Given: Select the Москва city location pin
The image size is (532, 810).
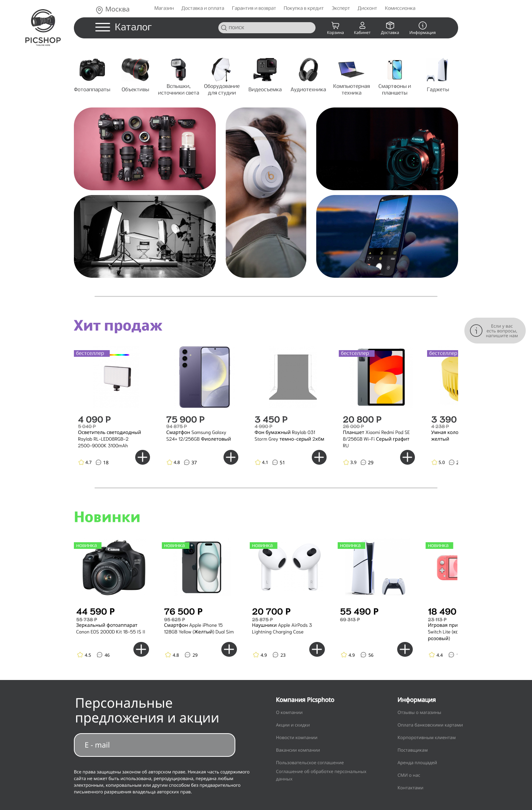Looking at the screenshot, I should pyautogui.click(x=99, y=10).
